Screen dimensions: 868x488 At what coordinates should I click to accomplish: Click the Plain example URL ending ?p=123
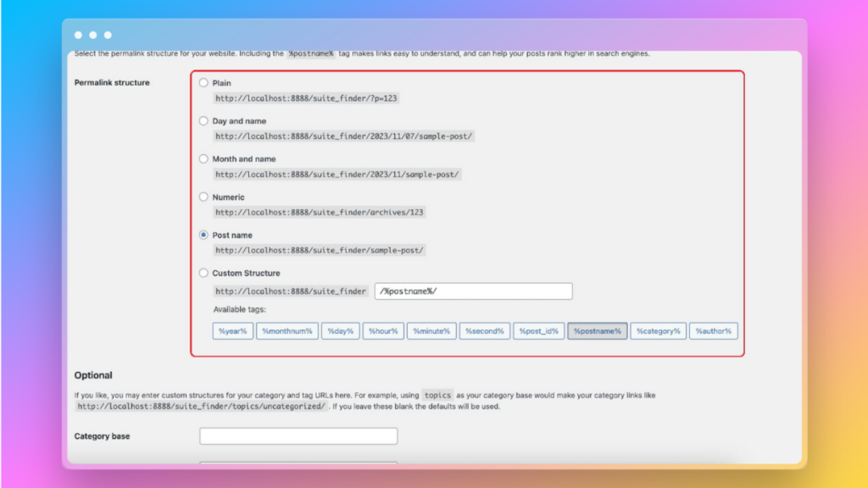(x=306, y=98)
